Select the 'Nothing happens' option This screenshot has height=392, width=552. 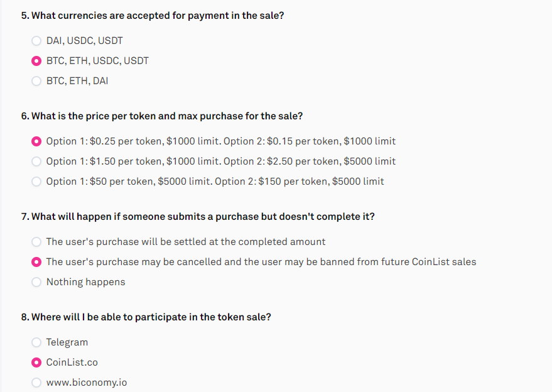click(36, 282)
